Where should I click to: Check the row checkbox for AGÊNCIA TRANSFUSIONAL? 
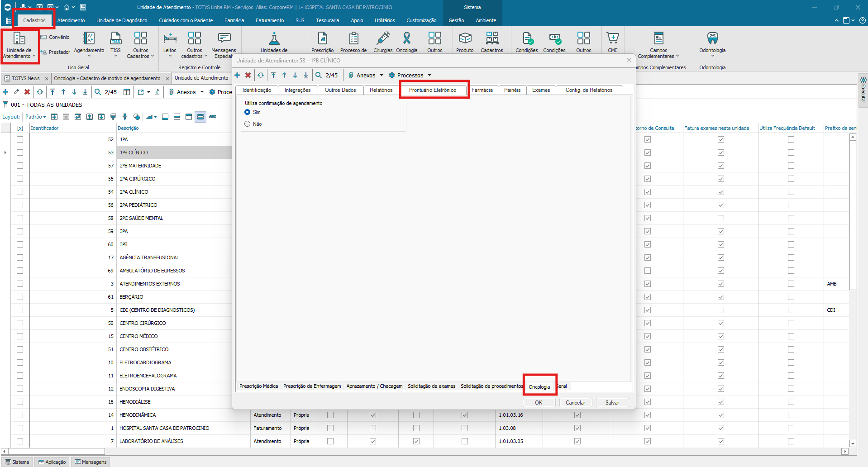(x=20, y=257)
